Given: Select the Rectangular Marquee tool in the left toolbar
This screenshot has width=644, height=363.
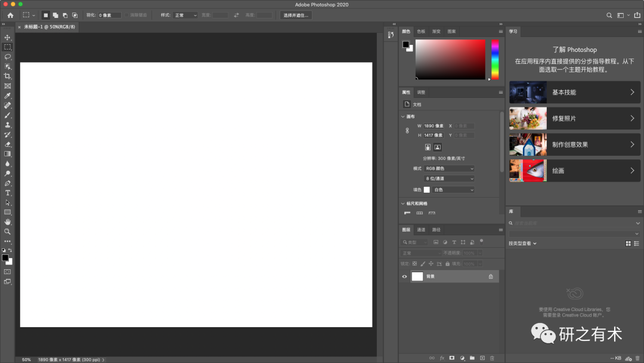Looking at the screenshot, I should pyautogui.click(x=7, y=47).
